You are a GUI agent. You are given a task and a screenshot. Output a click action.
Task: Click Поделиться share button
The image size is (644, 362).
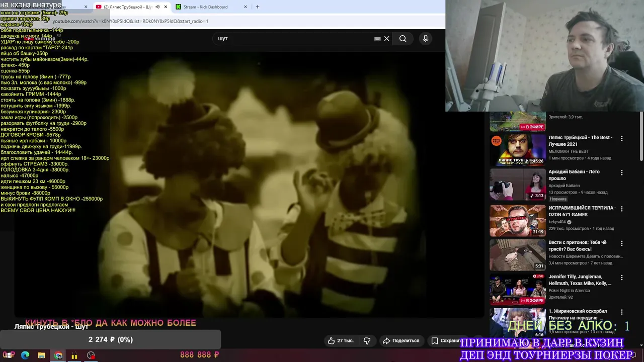point(401,340)
